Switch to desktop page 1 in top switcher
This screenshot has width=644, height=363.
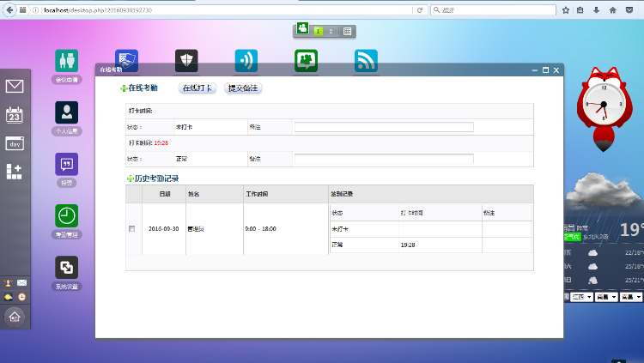pos(319,31)
